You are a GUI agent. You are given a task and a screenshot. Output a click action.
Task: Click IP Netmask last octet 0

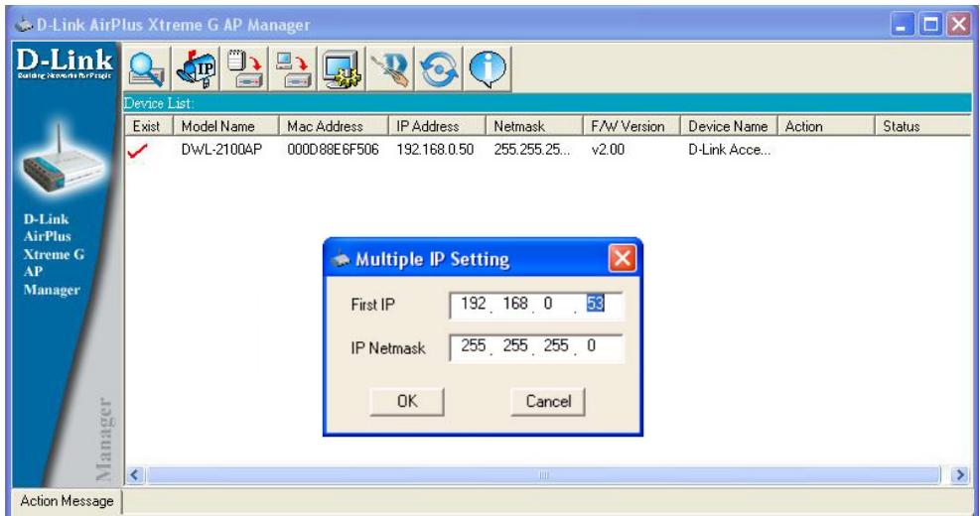[591, 346]
